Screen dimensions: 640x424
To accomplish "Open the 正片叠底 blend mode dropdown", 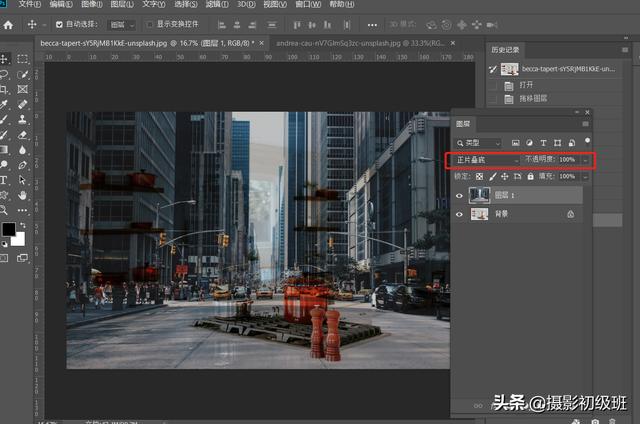I will (x=487, y=160).
